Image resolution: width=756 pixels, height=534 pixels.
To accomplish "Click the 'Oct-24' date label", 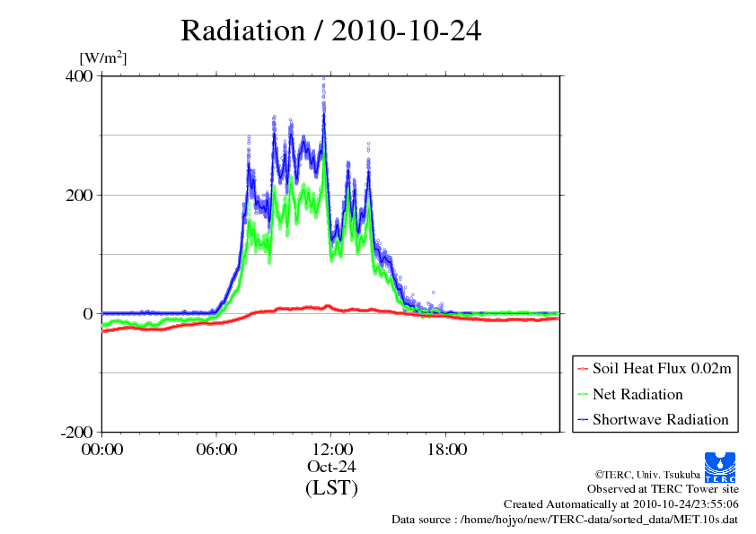I will point(331,467).
